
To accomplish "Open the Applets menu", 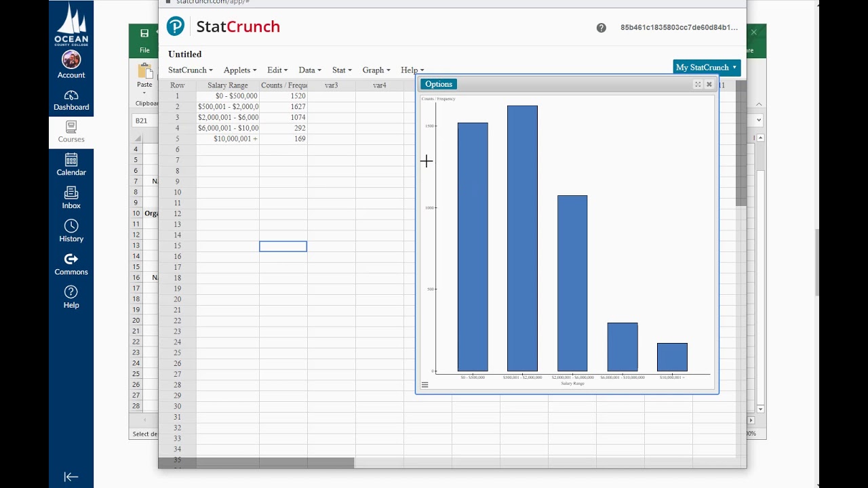I will [239, 70].
